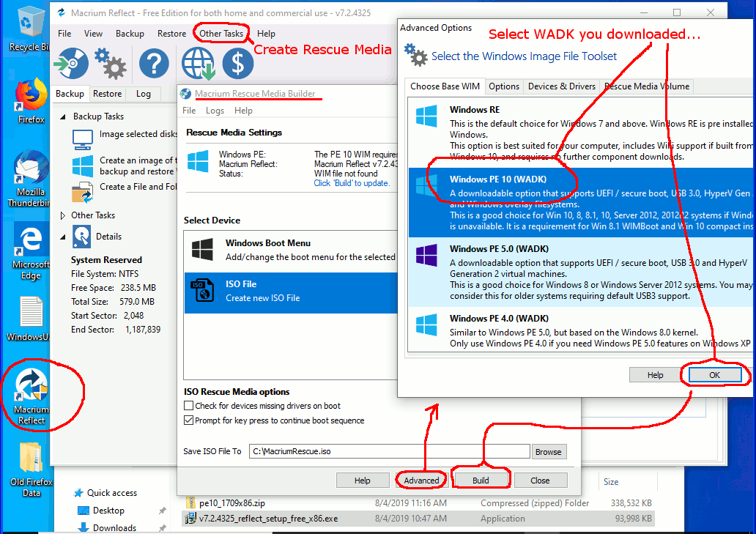Open the Rescue Media Volume tab

[x=647, y=86]
